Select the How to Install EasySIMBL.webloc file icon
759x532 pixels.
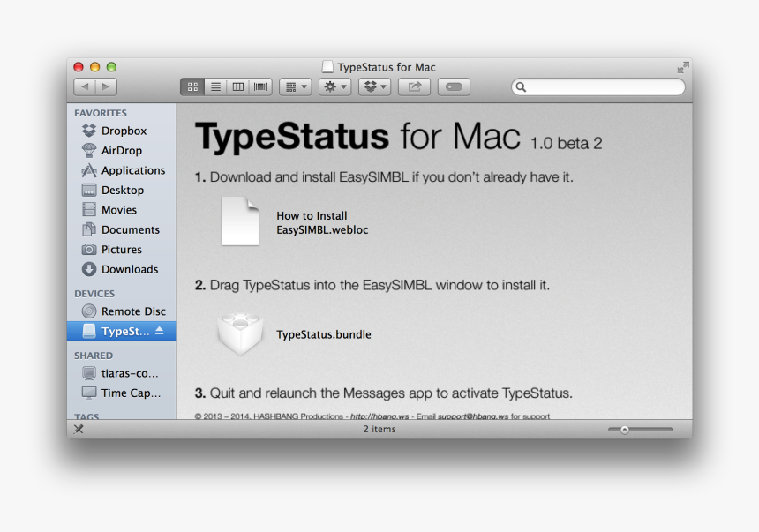(x=240, y=221)
